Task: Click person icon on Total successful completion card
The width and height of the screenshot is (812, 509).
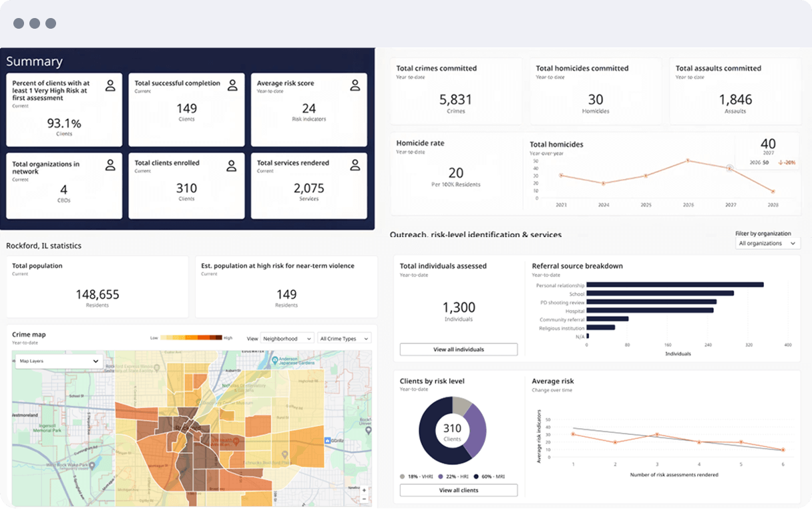Action: [232, 85]
